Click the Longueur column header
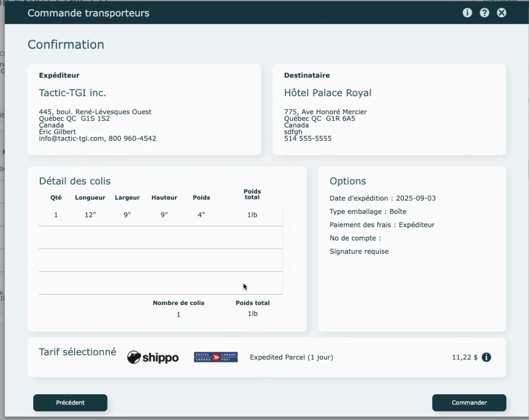 90,197
